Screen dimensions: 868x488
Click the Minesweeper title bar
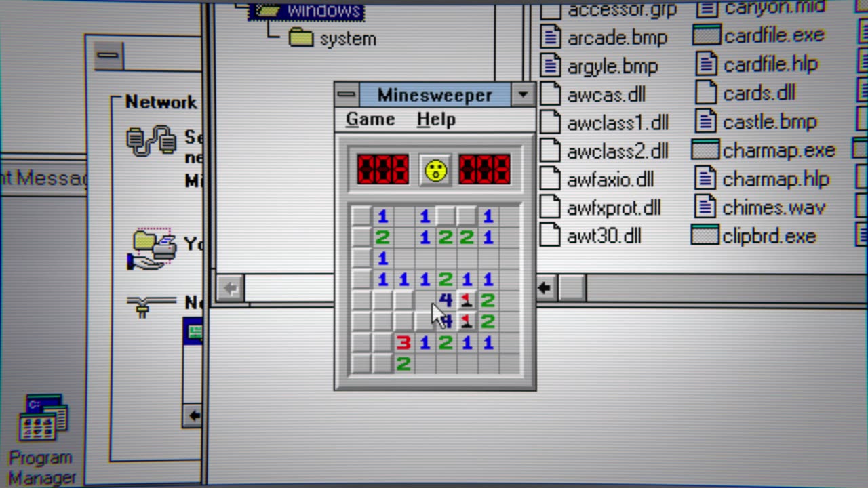point(435,94)
